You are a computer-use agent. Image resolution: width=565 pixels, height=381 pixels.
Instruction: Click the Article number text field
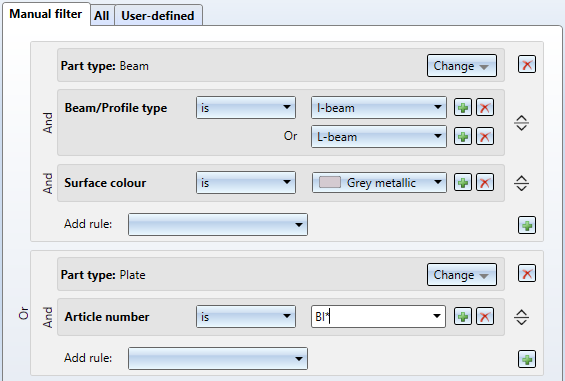click(378, 316)
